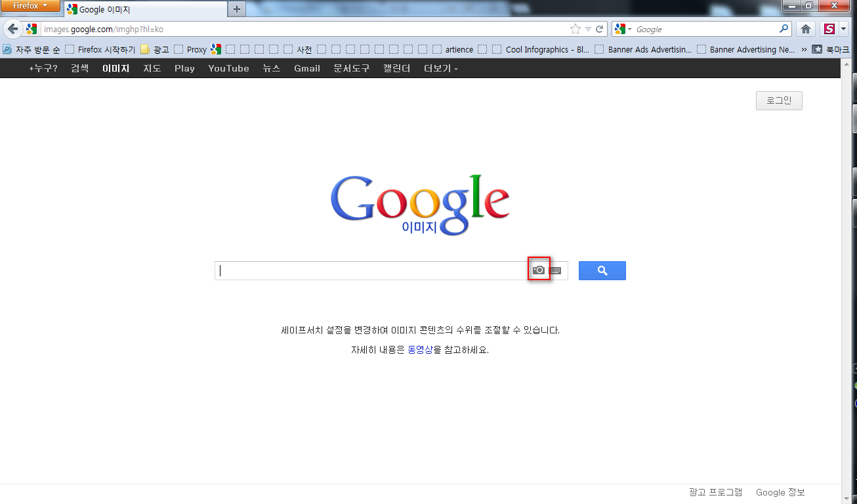Open YouTube in the Google bar

coord(228,68)
